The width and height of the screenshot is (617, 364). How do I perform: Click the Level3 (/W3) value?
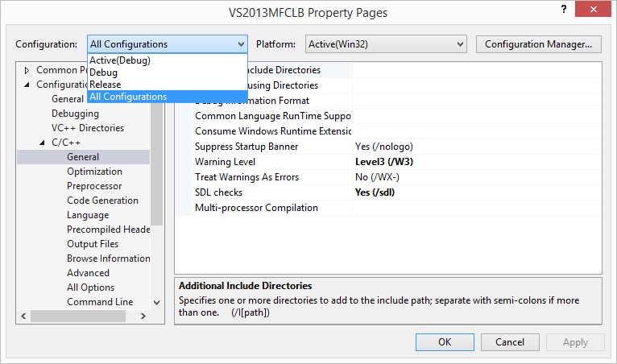pos(384,162)
